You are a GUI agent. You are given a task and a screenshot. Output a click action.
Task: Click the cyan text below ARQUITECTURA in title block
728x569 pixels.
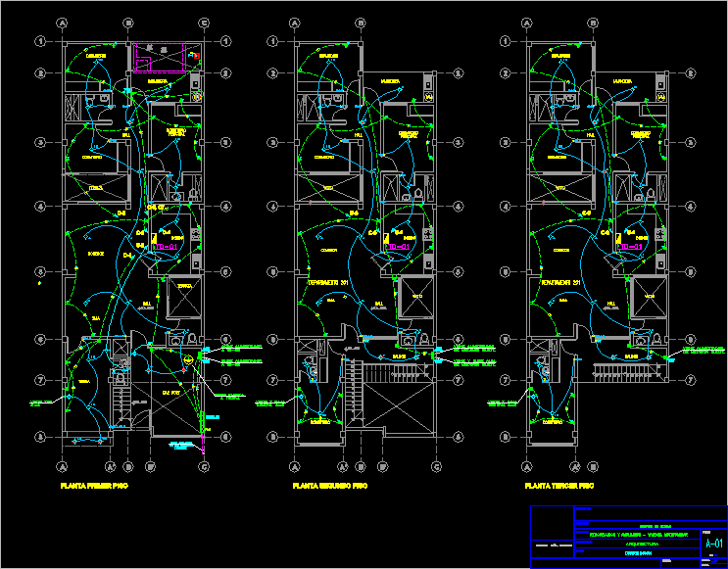(638, 553)
